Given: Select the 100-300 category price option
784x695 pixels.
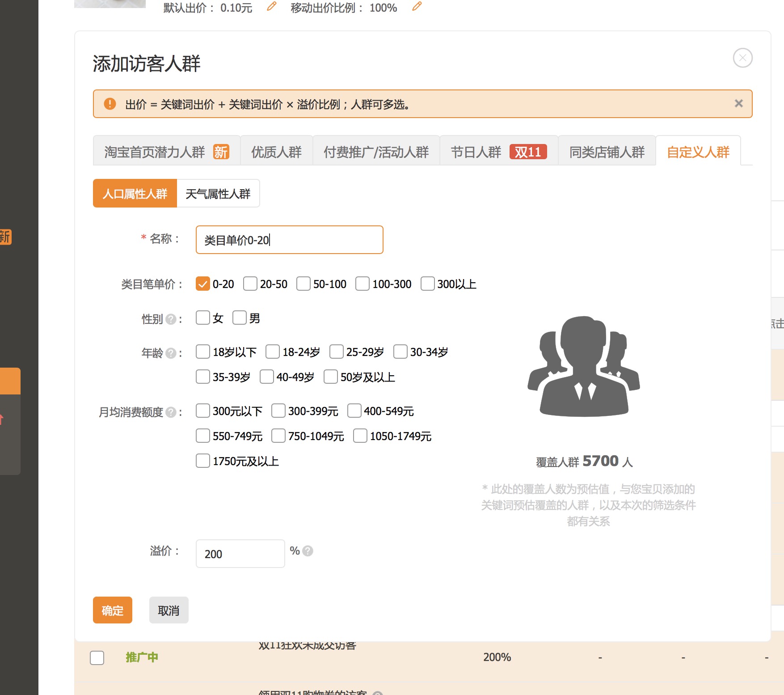Looking at the screenshot, I should pyautogui.click(x=362, y=284).
